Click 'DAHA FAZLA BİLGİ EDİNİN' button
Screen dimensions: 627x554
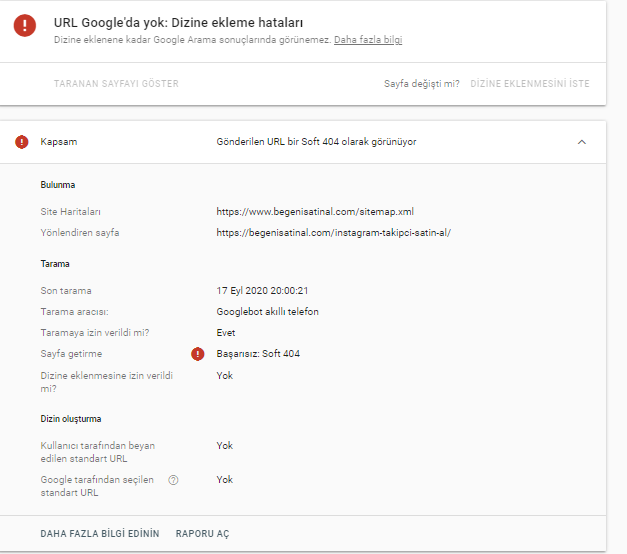(x=100, y=534)
